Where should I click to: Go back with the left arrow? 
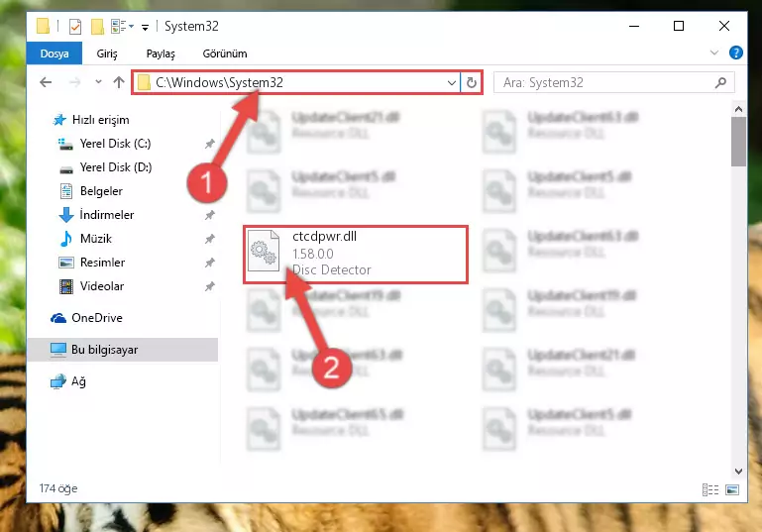(46, 82)
